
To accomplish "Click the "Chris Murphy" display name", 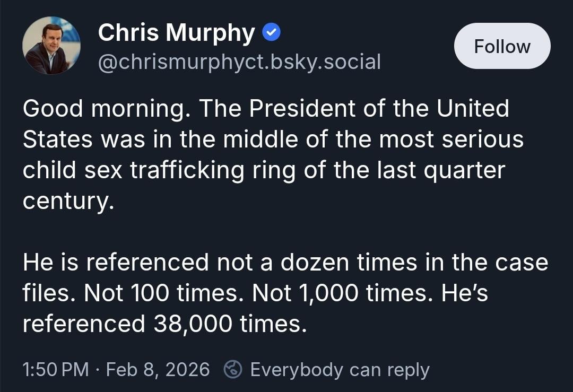I will pos(177,33).
